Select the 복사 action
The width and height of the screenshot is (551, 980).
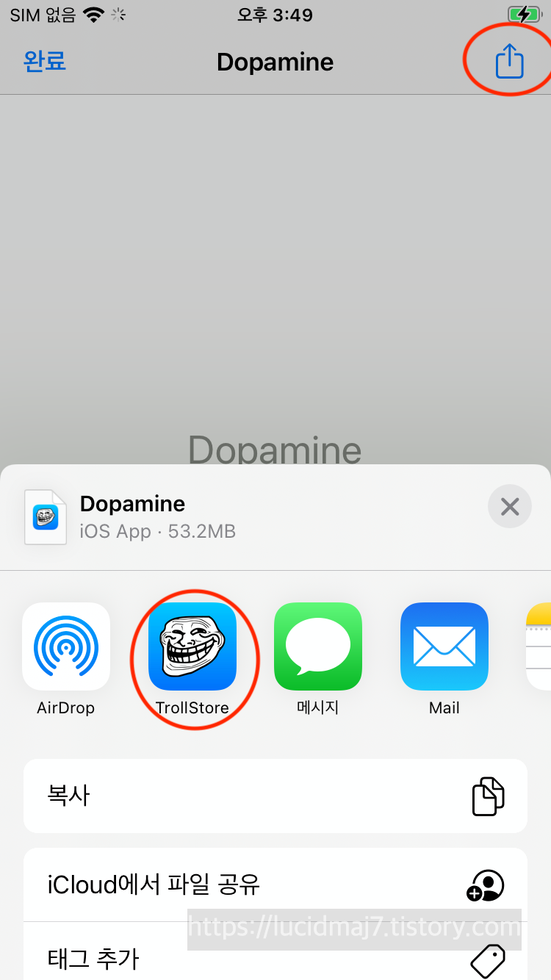(275, 796)
